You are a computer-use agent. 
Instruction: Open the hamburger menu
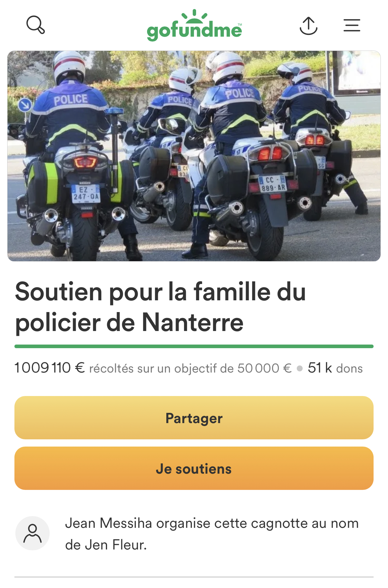click(352, 25)
